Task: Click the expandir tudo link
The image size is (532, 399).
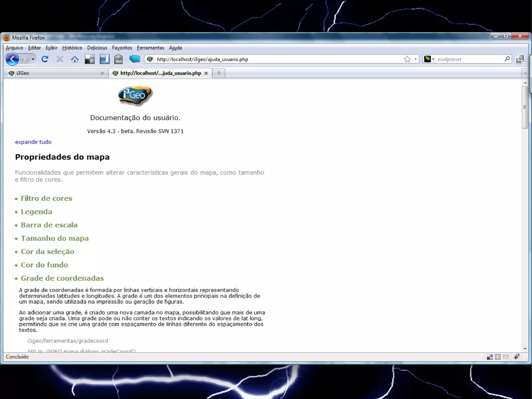Action: tap(33, 142)
